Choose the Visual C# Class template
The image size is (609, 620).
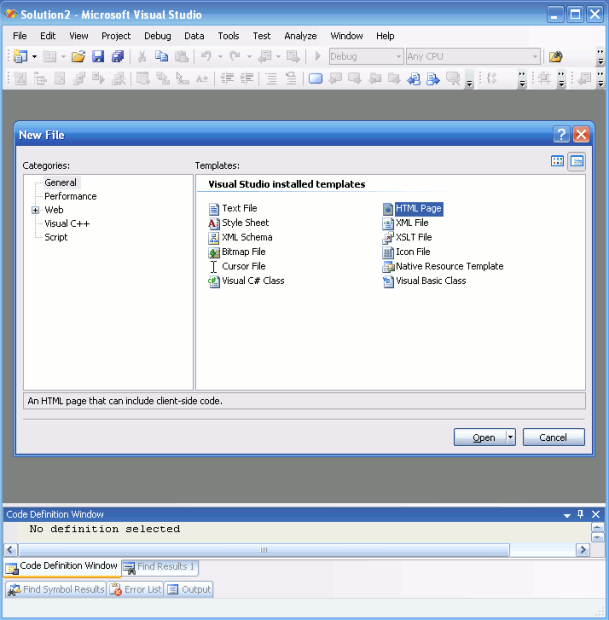(x=252, y=281)
